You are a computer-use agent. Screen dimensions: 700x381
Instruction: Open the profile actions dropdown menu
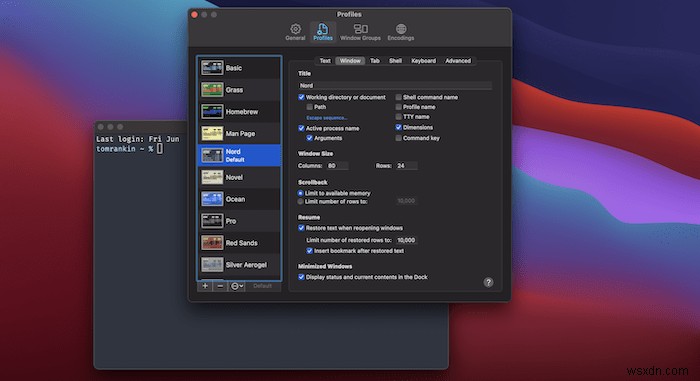pos(237,286)
